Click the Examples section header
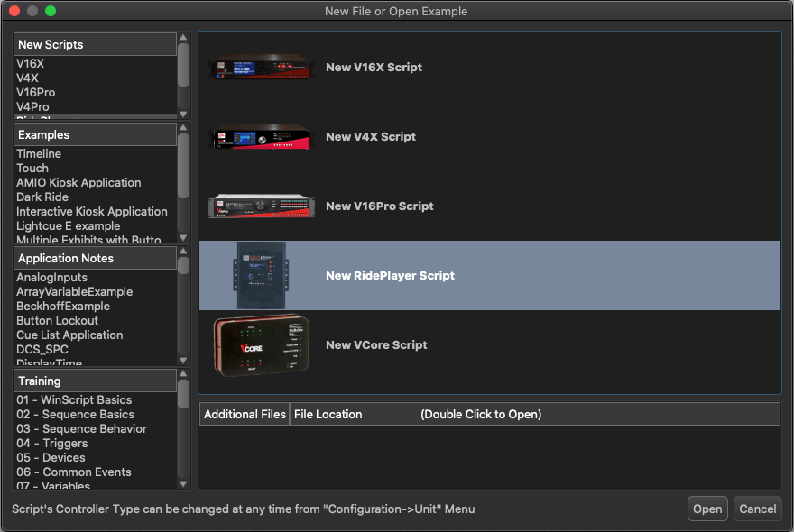This screenshot has height=532, width=794. [x=96, y=134]
